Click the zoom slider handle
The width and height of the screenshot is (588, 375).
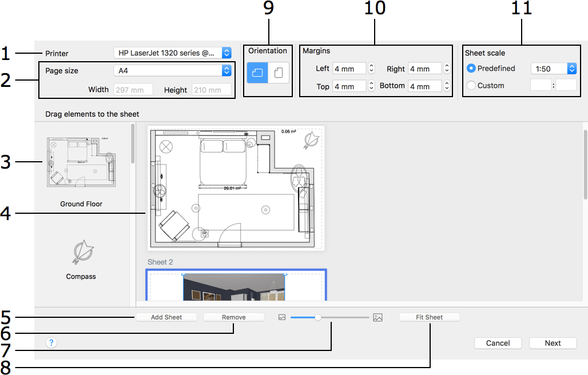(318, 317)
